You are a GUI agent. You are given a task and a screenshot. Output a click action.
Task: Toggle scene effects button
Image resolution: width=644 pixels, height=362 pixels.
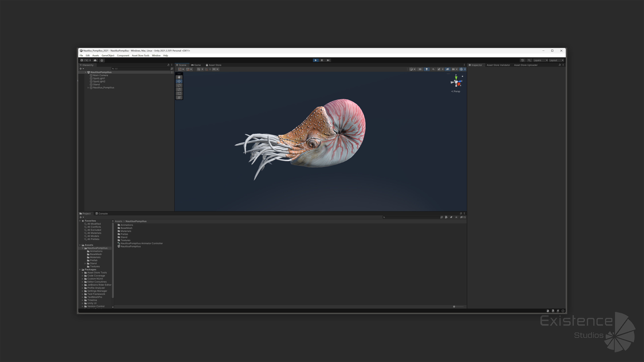tap(439, 69)
